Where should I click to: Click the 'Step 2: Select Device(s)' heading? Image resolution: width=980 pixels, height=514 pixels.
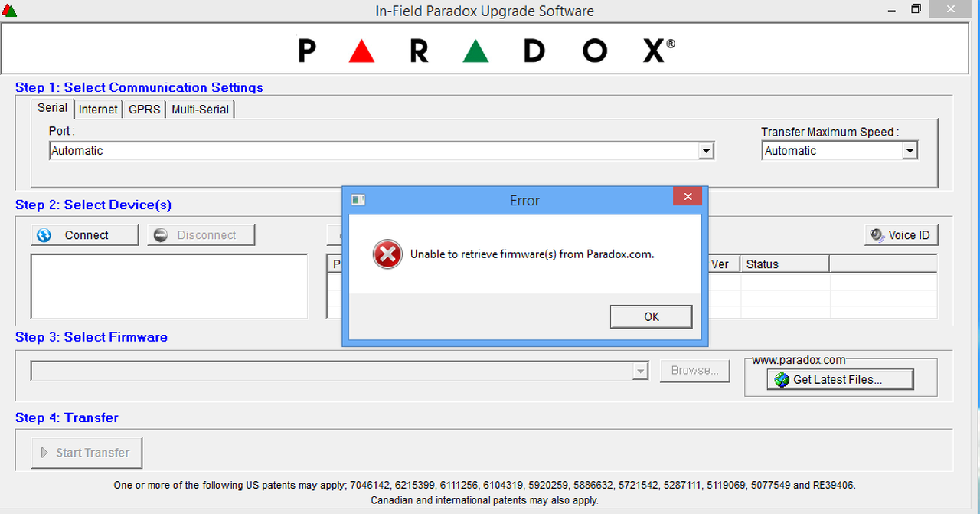(x=93, y=205)
